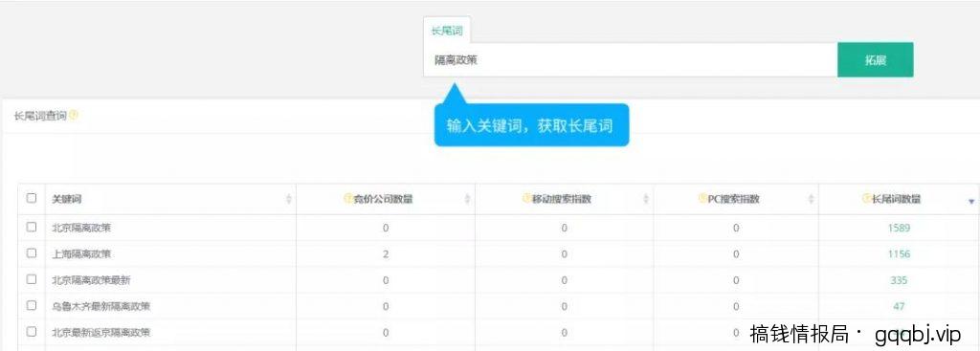The image size is (980, 351).
Task: Open long-tail count link 335
Action: pos(899,280)
